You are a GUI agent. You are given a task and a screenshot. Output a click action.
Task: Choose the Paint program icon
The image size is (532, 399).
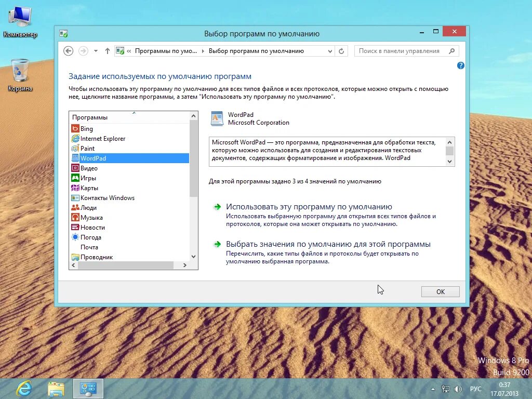[75, 148]
